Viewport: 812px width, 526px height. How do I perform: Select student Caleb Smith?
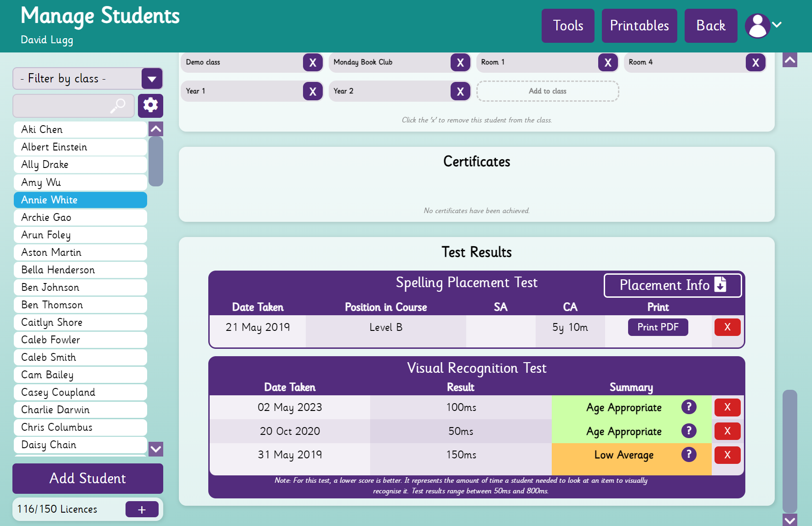[x=80, y=358]
